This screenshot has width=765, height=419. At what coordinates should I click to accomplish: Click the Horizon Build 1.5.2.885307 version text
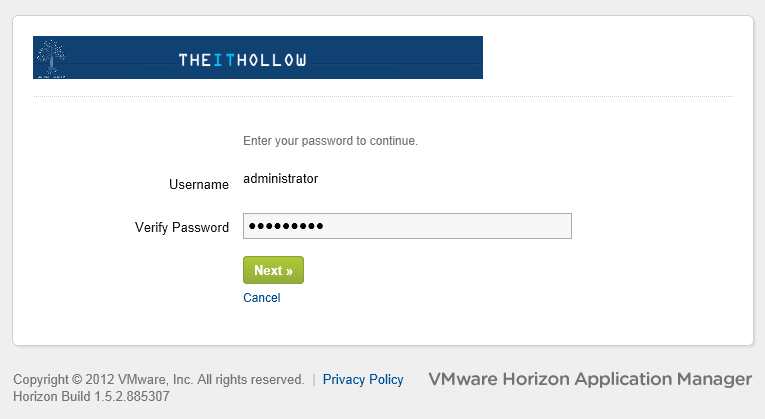(91, 397)
